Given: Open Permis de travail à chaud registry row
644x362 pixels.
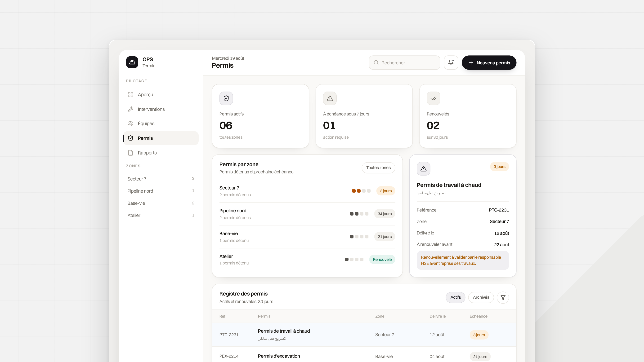Looking at the screenshot, I should (364, 335).
